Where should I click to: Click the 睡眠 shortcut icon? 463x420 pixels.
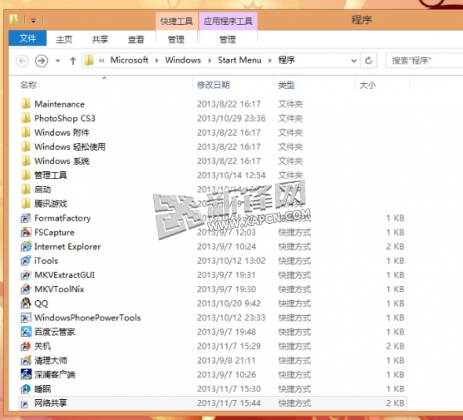click(26, 389)
